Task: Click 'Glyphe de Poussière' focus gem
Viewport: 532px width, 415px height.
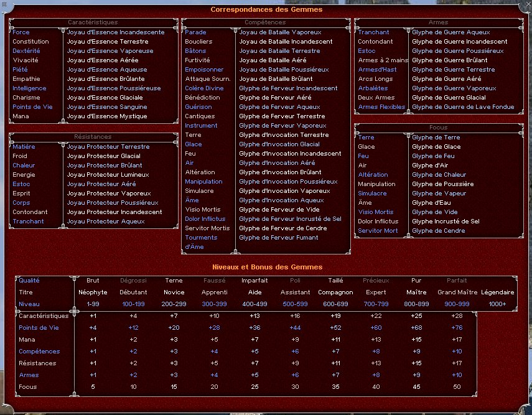Action: (443, 184)
